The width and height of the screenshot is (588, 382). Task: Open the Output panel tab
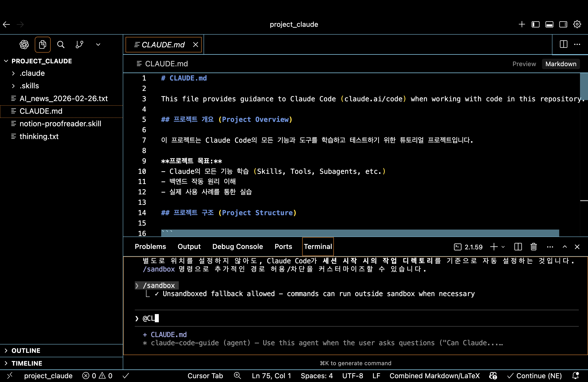pos(189,247)
